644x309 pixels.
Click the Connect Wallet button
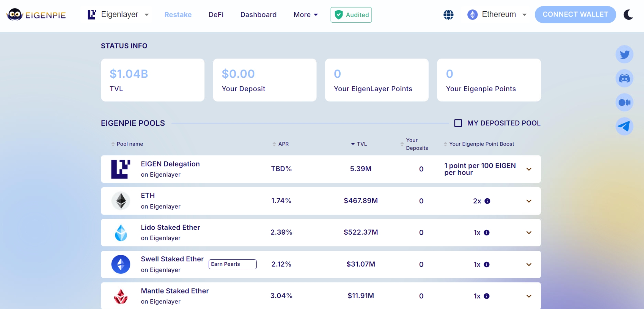[x=575, y=14]
